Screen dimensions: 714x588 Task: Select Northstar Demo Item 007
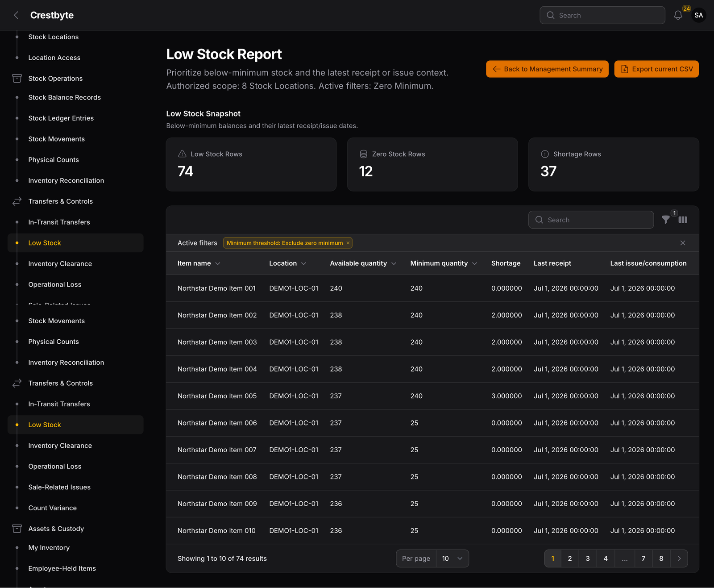tap(217, 450)
